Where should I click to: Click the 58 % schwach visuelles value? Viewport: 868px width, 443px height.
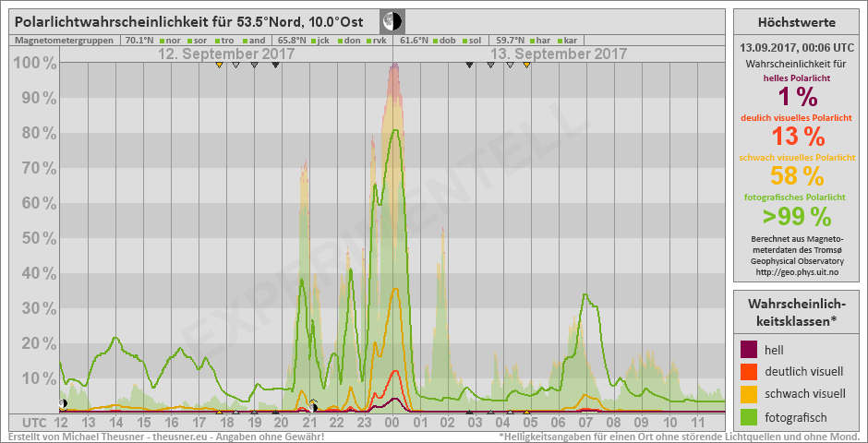coord(797,175)
